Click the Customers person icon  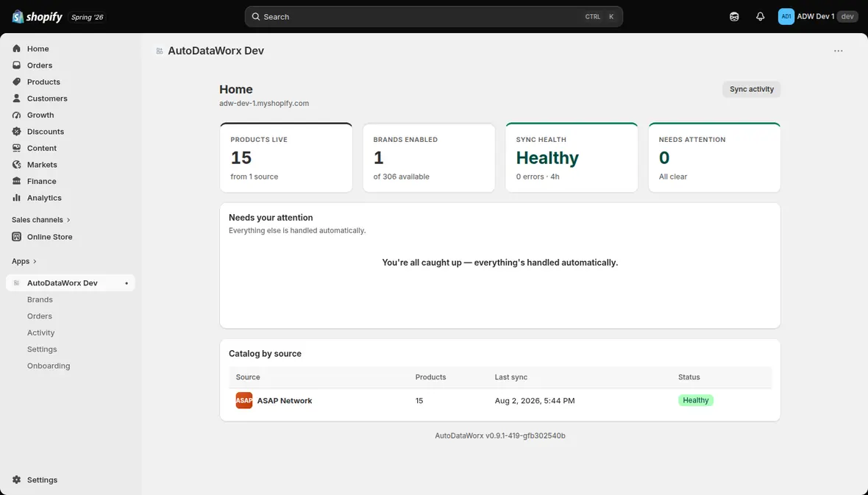point(17,99)
